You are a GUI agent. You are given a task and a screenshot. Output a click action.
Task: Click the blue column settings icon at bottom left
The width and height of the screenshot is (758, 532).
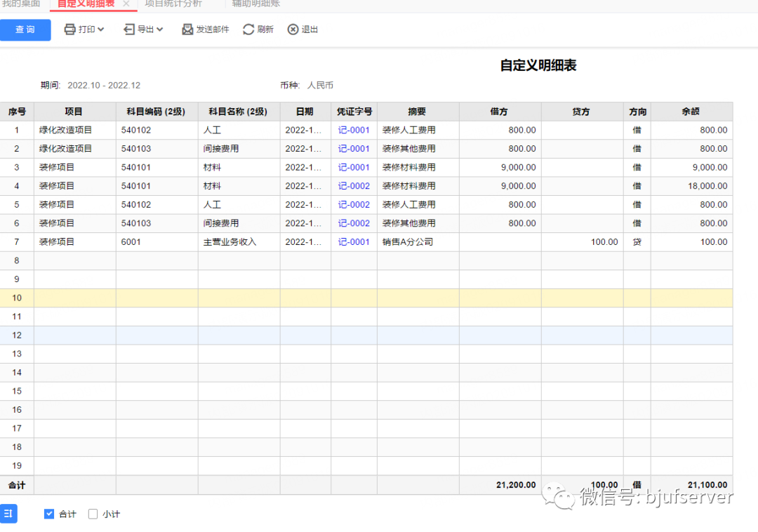[8, 513]
